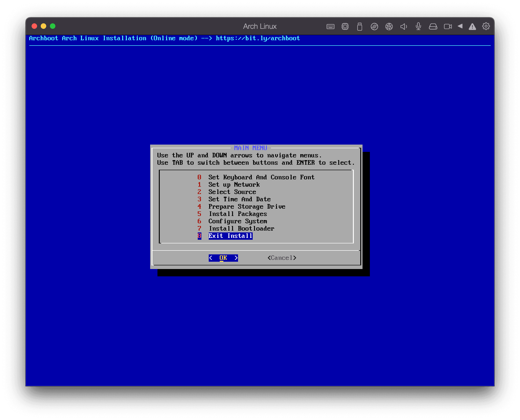Click the network globe icon
Image resolution: width=520 pixels, height=420 pixels.
[x=389, y=26]
